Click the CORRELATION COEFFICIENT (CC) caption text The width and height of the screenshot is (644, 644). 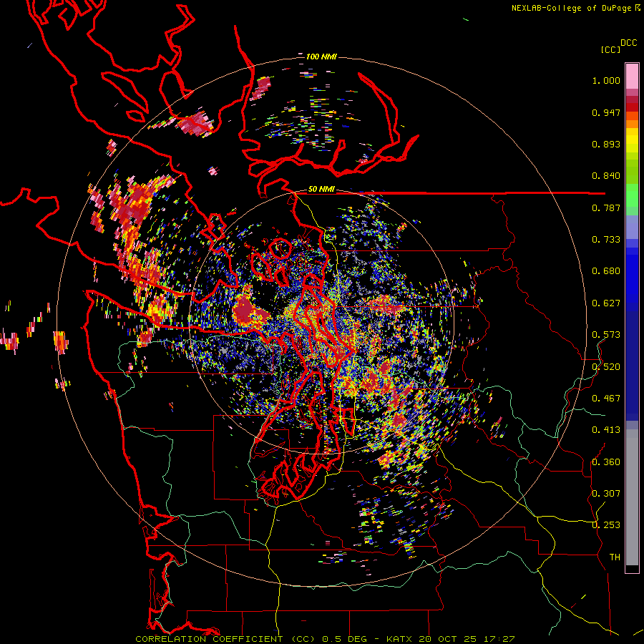225,639
